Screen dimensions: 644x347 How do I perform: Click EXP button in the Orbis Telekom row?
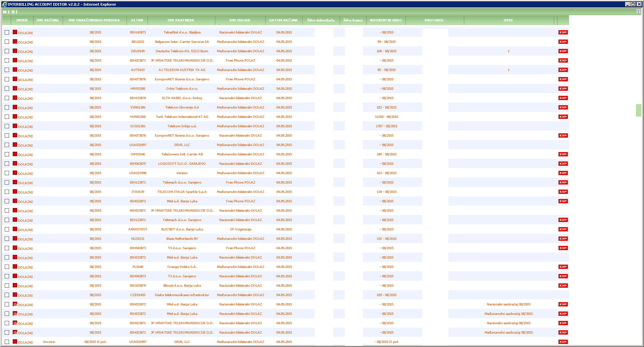tap(563, 89)
